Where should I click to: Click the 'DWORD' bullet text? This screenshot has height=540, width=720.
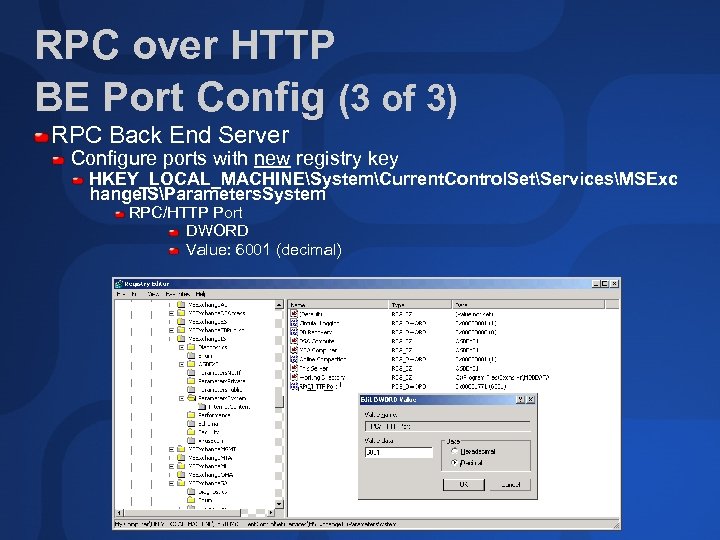point(217,231)
